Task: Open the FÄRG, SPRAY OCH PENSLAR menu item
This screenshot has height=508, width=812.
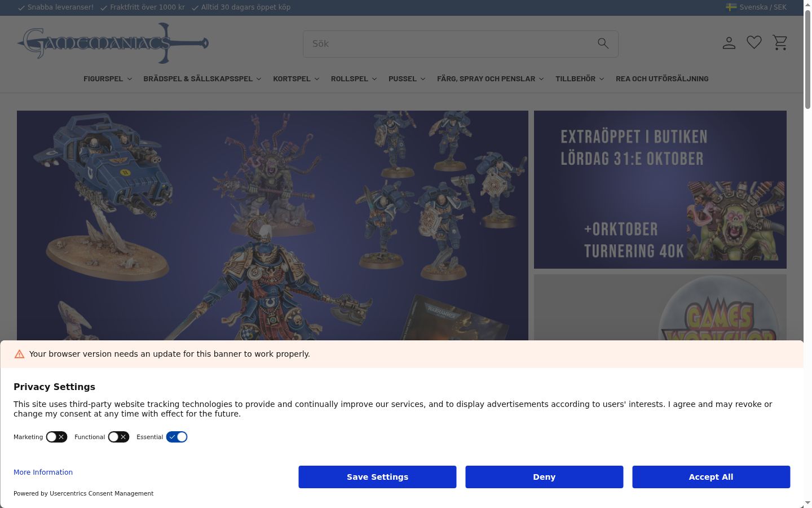Action: [486, 79]
